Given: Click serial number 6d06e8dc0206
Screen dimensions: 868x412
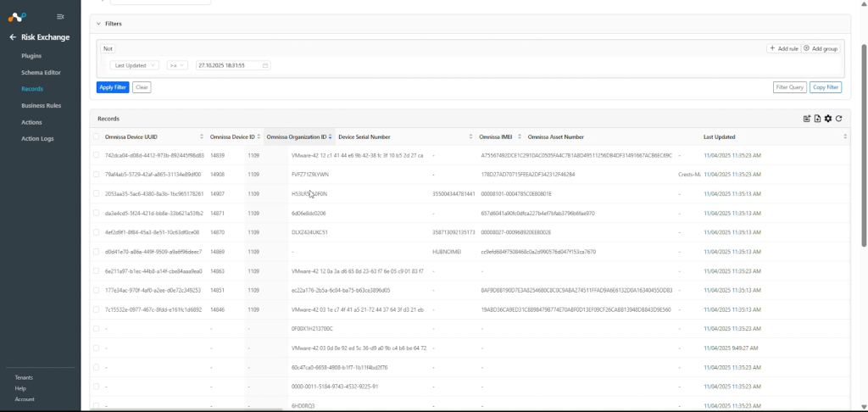Looking at the screenshot, I should (309, 213).
